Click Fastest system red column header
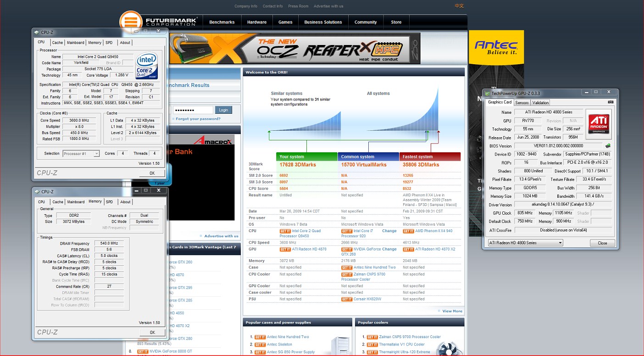 pos(430,157)
